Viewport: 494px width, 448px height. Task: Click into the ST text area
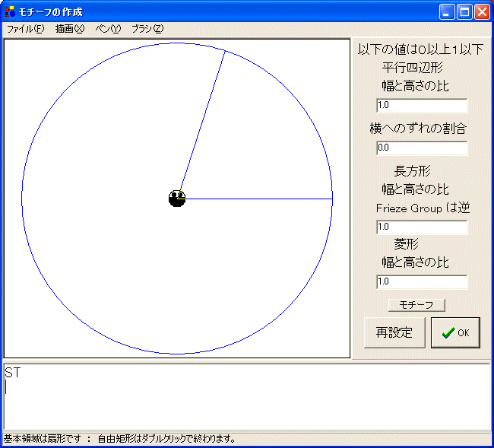[x=247, y=396]
